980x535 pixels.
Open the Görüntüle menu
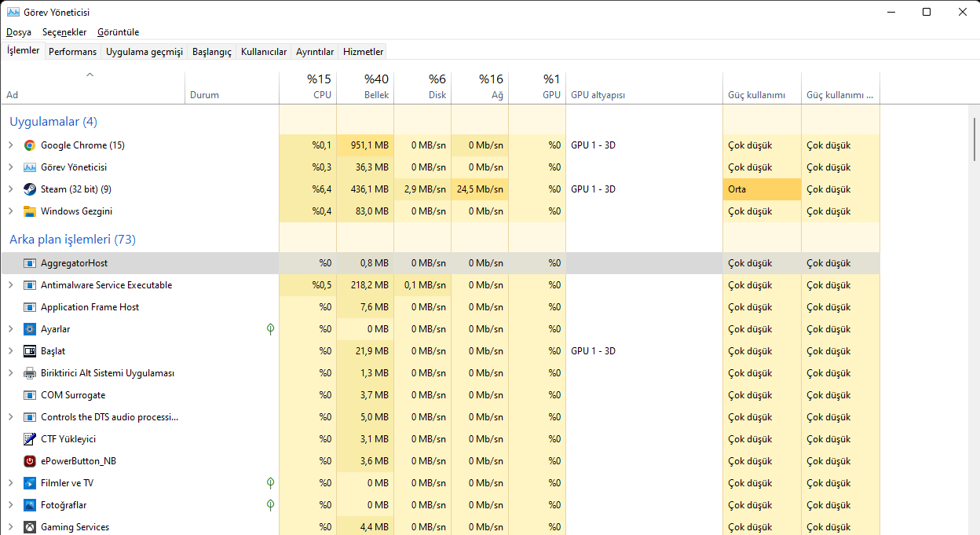pyautogui.click(x=118, y=32)
